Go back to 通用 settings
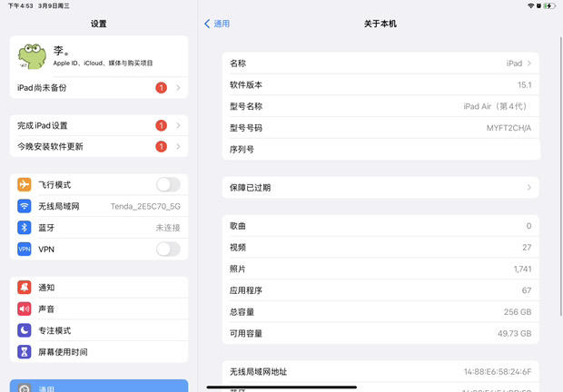Viewport: 563px width, 392px height. tap(217, 24)
